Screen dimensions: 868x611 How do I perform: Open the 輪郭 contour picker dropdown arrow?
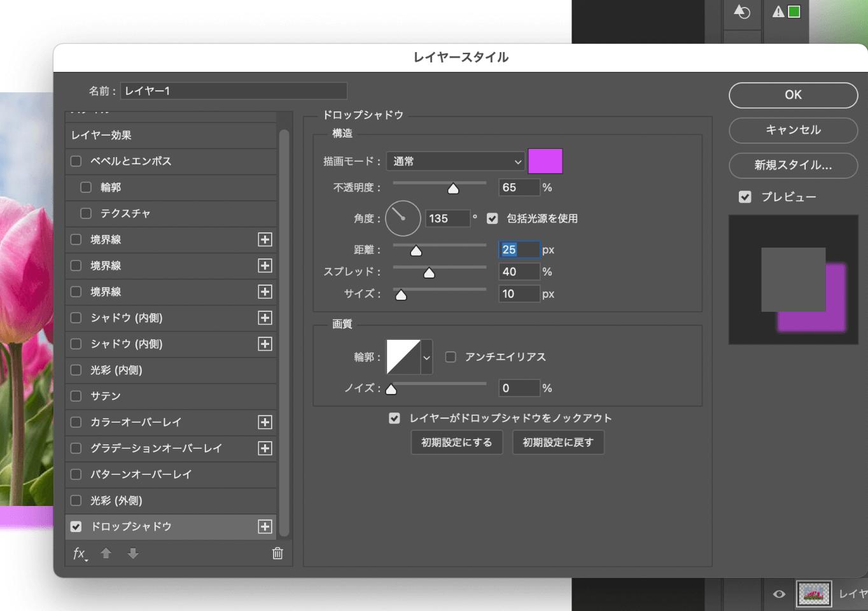click(x=426, y=358)
